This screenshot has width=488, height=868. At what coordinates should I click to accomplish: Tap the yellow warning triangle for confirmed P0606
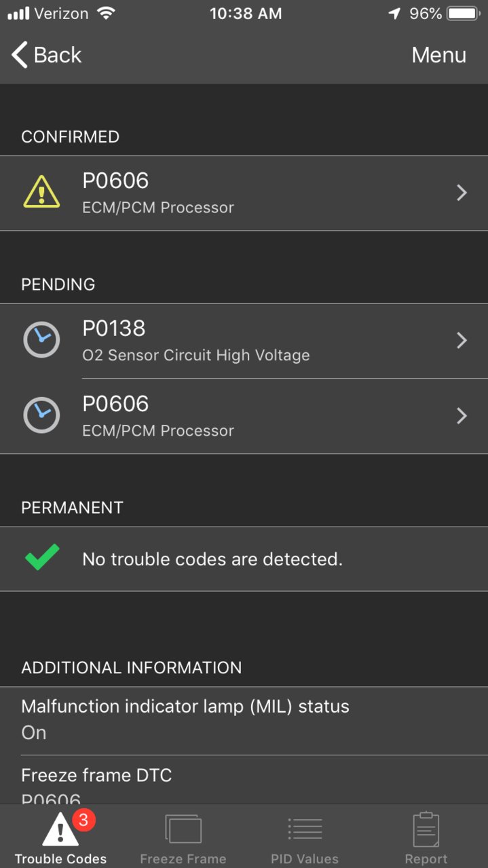tap(41, 192)
